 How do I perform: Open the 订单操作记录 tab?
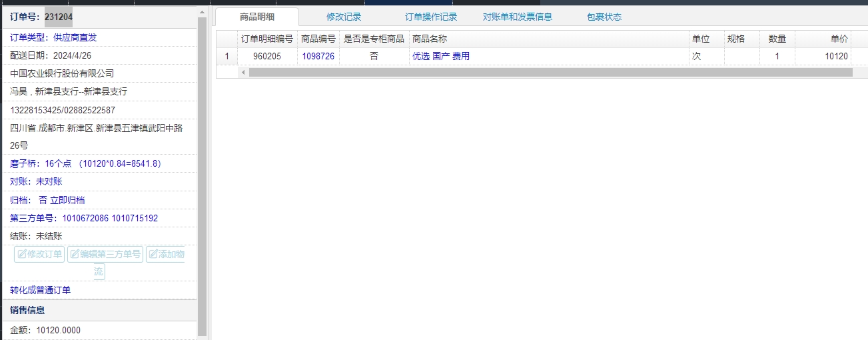(x=431, y=17)
